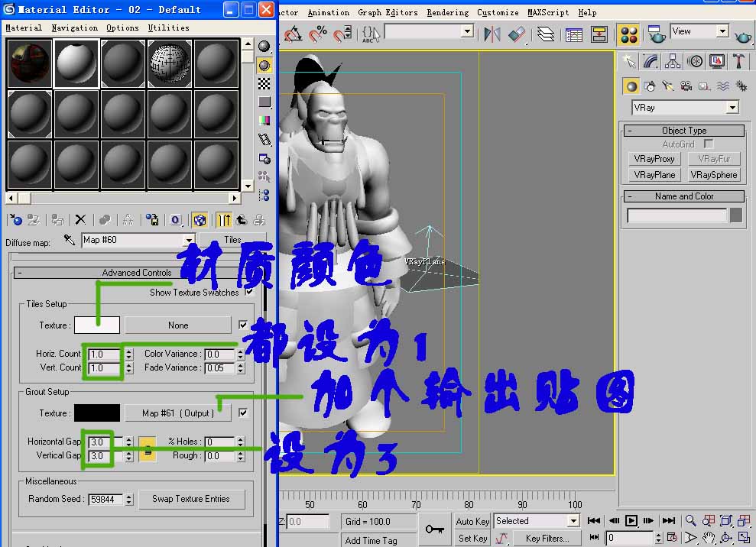The width and height of the screenshot is (756, 547).
Task: Click the Go to Parent arrow icon
Action: click(241, 219)
